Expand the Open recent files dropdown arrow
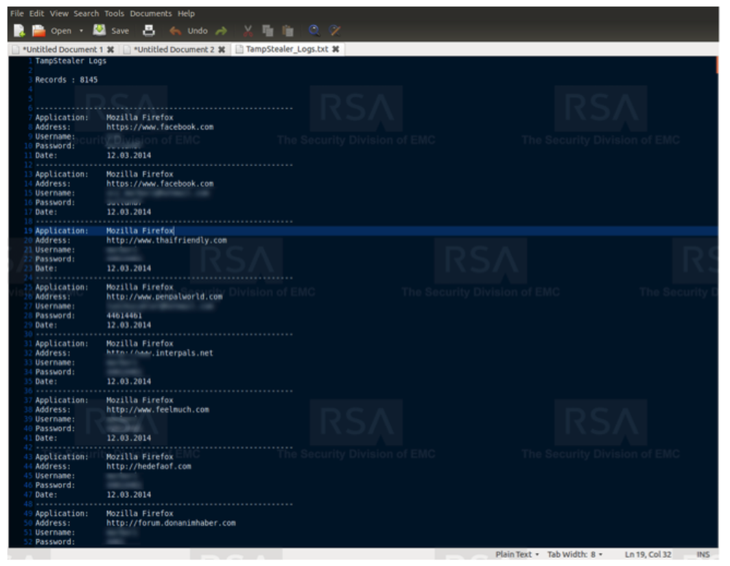The width and height of the screenshot is (730, 566). tap(81, 31)
